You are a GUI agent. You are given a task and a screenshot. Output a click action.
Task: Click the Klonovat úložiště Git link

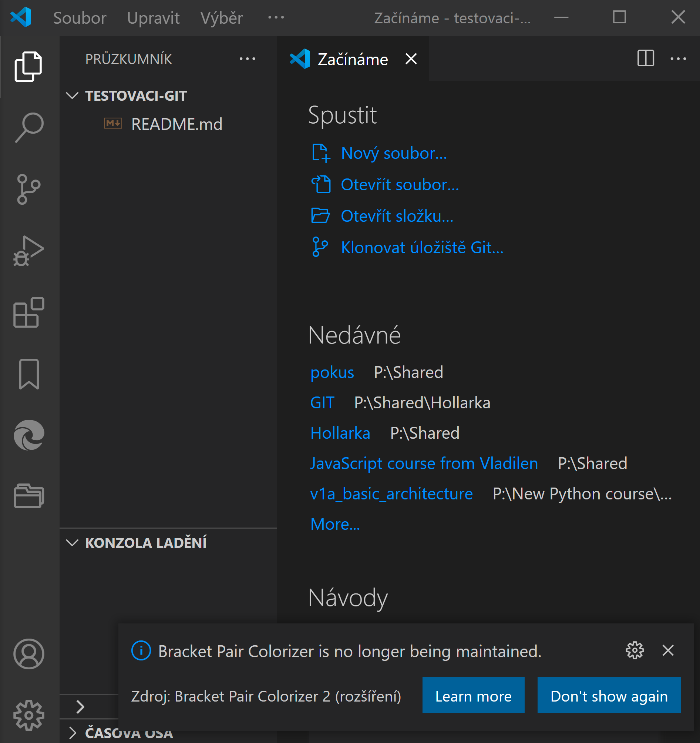pyautogui.click(x=422, y=247)
